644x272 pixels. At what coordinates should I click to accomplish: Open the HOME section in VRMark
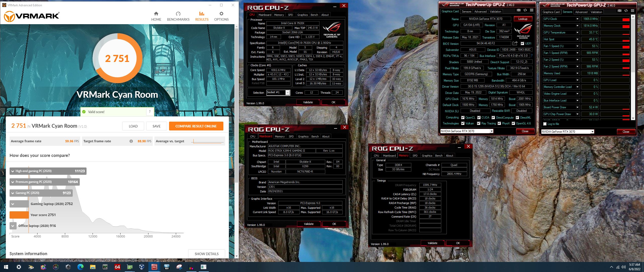click(x=156, y=16)
